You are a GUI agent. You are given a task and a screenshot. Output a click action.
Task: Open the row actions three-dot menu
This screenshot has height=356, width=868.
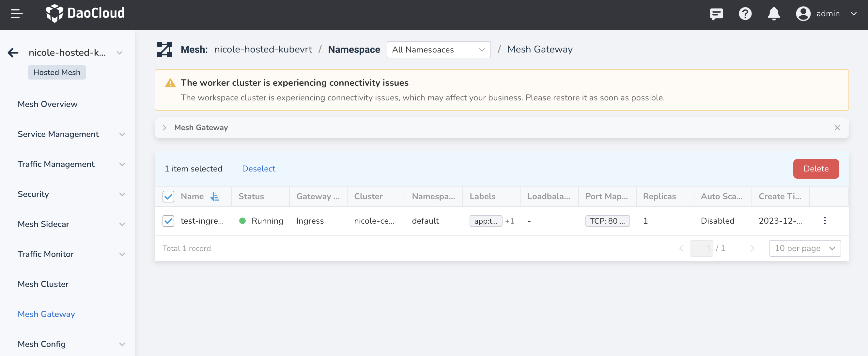825,221
